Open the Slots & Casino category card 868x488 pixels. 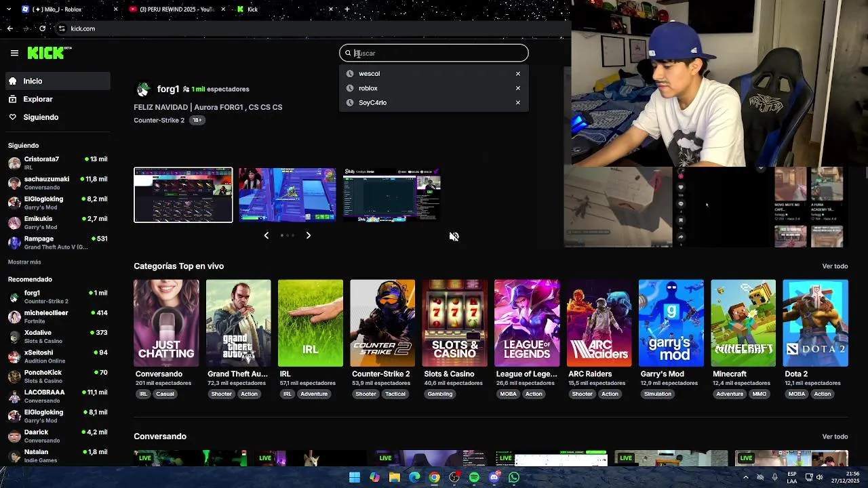pos(454,323)
